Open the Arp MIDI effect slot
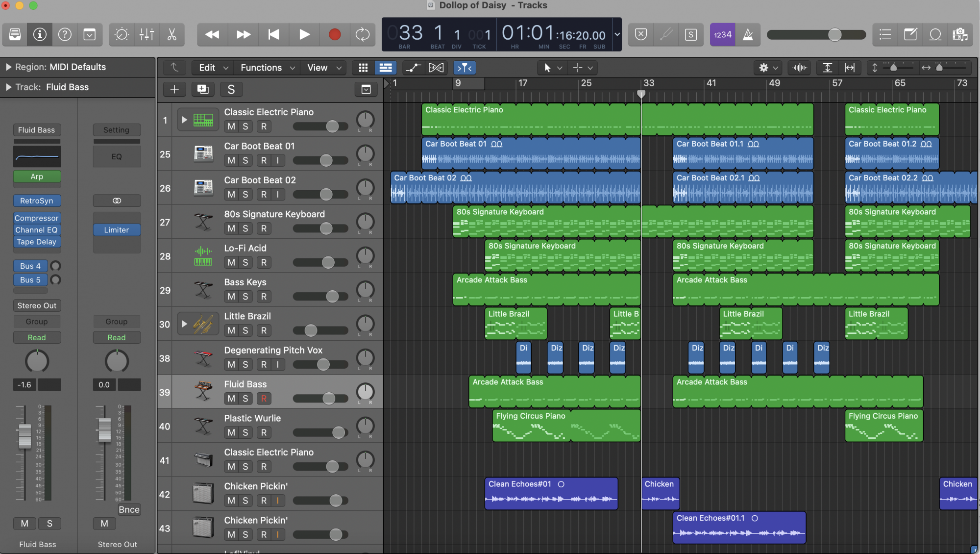The width and height of the screenshot is (980, 554). pos(37,176)
